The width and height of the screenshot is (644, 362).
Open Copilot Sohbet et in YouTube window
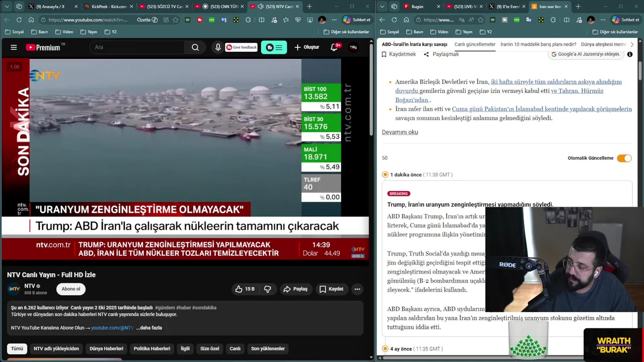tap(357, 20)
